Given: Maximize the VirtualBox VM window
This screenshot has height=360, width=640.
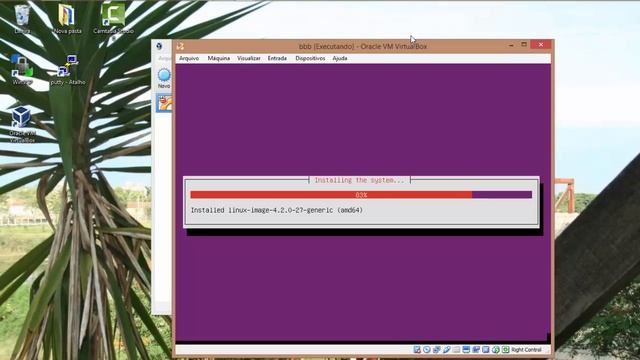Looking at the screenshot, I should [524, 44].
